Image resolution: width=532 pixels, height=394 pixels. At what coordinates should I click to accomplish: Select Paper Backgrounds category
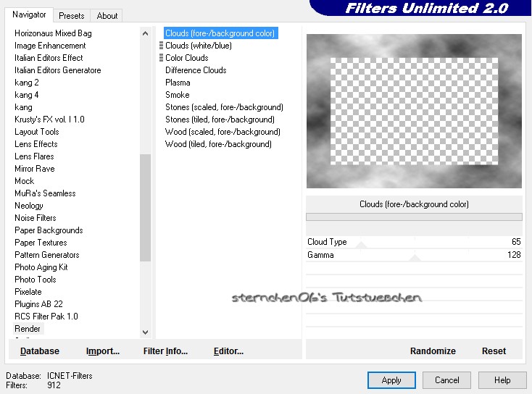click(x=49, y=230)
